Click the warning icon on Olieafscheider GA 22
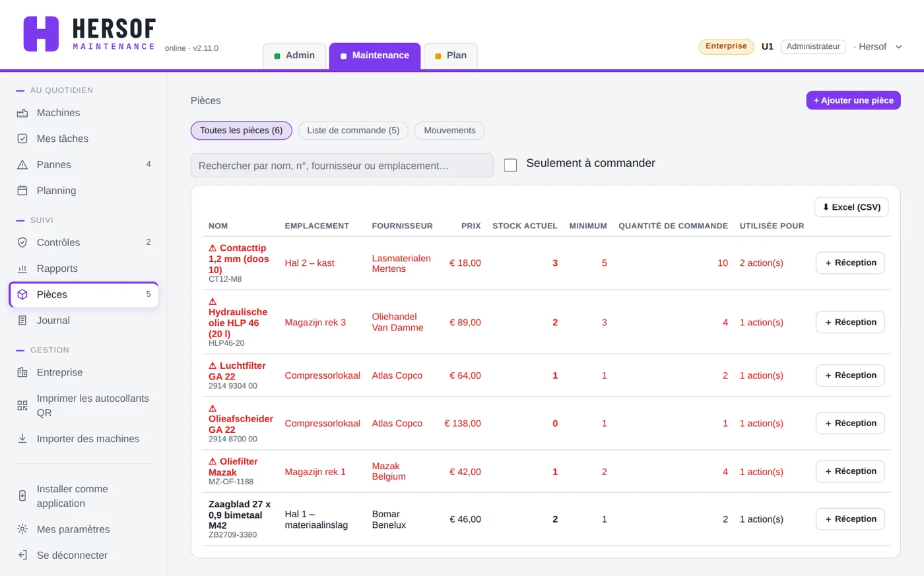 213,408
